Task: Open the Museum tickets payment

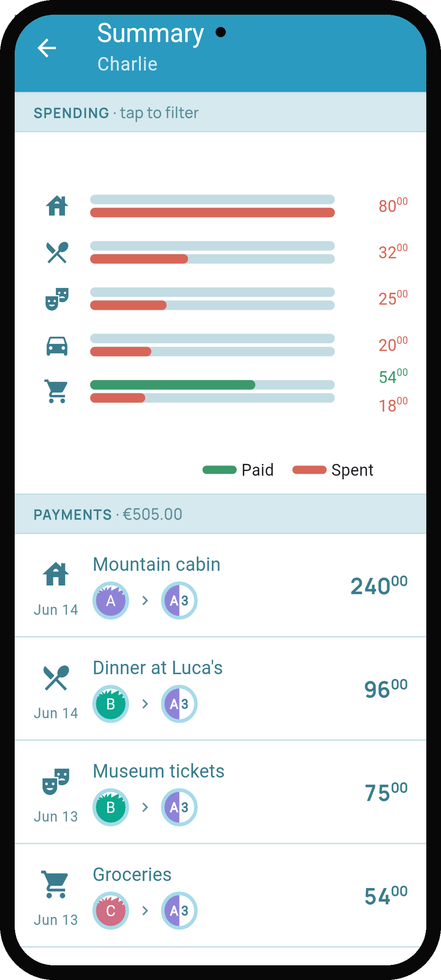Action: [x=220, y=792]
